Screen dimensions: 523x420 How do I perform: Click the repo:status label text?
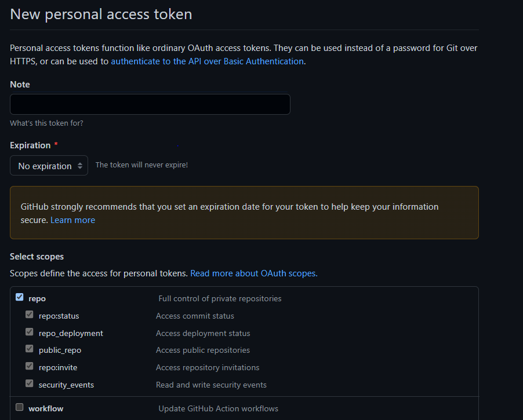[x=59, y=316]
